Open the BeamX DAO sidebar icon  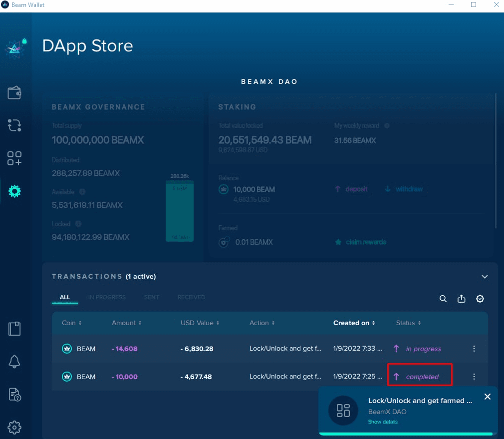(x=14, y=191)
